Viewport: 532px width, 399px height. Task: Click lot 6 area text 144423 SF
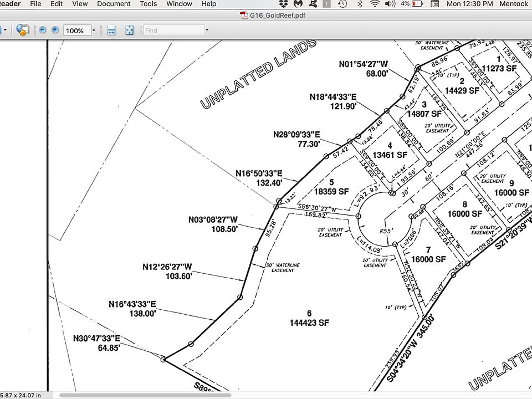click(x=309, y=323)
